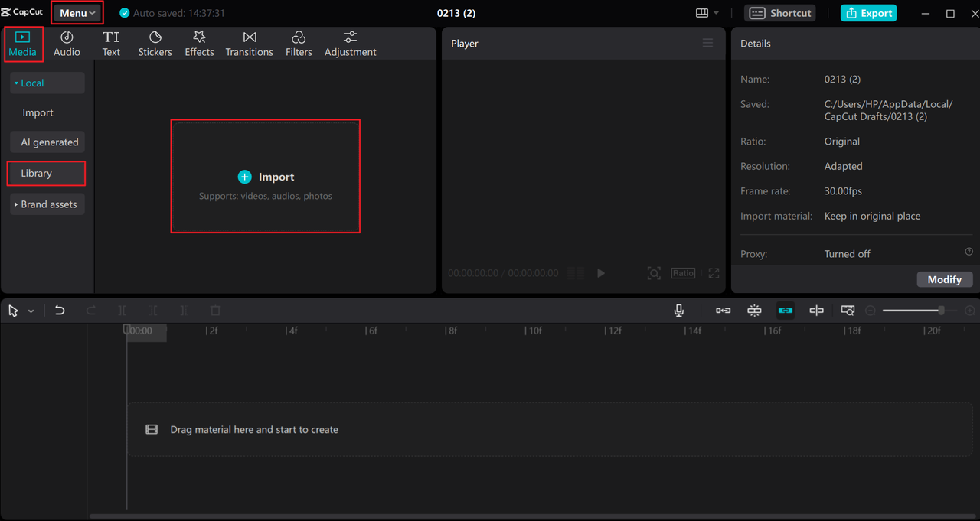Open the select tool mode dropdown arrow
Viewport: 980px width, 521px height.
tap(31, 311)
